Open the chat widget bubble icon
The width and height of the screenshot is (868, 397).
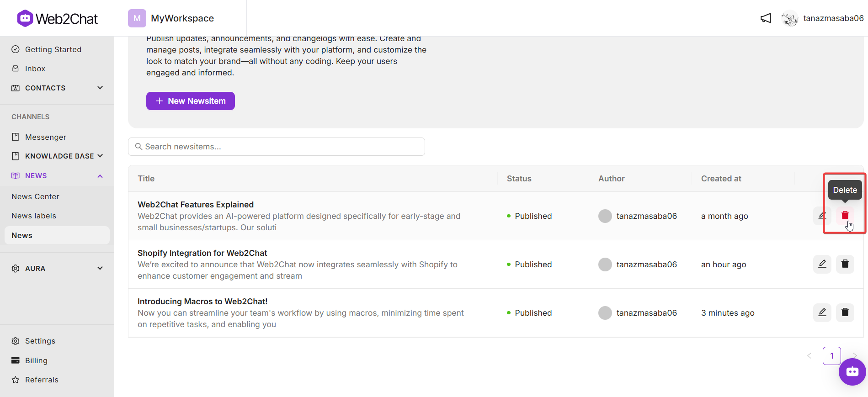(x=852, y=372)
